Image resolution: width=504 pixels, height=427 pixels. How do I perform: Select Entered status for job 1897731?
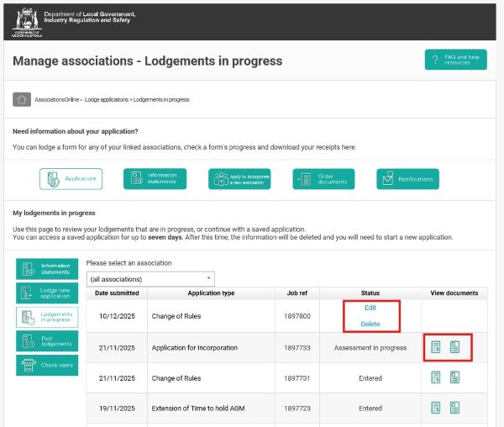tap(370, 378)
